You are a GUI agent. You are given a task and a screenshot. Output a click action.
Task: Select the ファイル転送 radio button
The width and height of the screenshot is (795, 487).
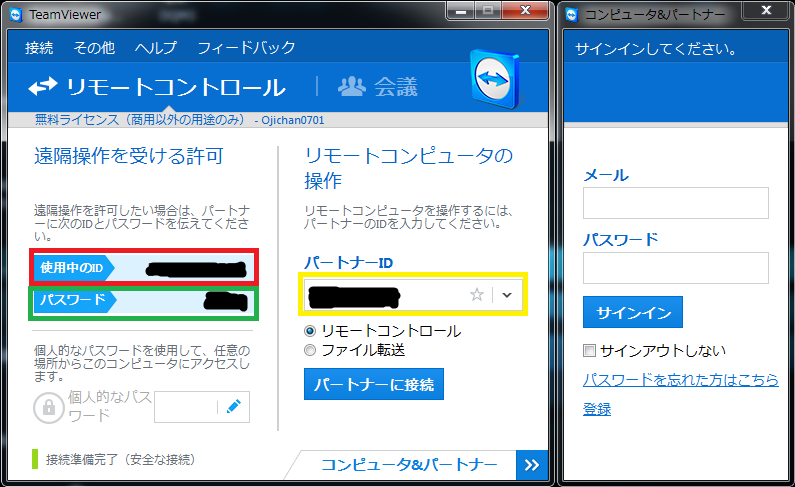click(x=310, y=350)
